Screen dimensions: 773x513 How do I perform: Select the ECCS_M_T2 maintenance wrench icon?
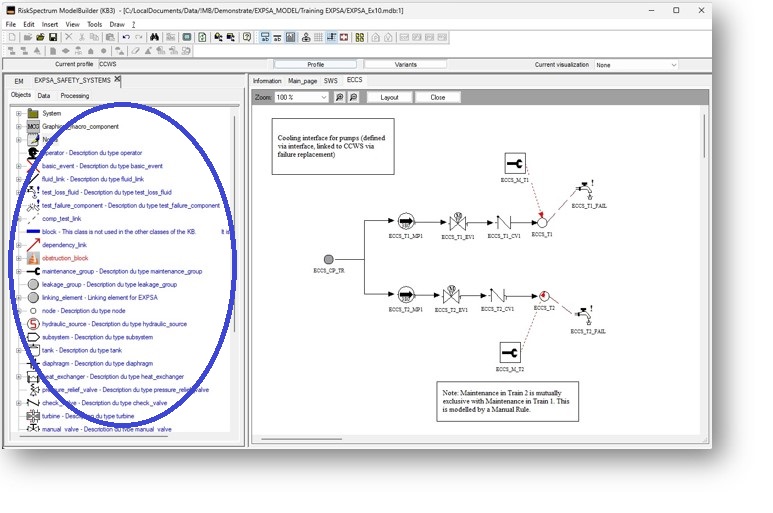tap(510, 353)
